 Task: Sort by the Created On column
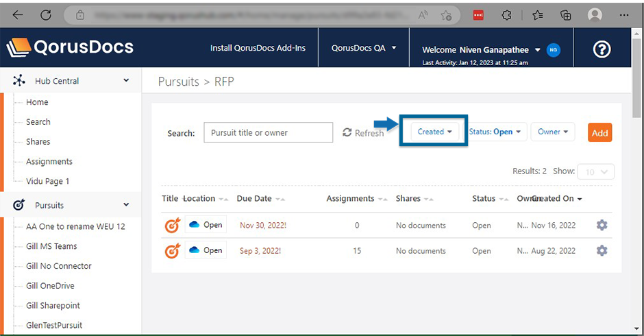click(558, 199)
